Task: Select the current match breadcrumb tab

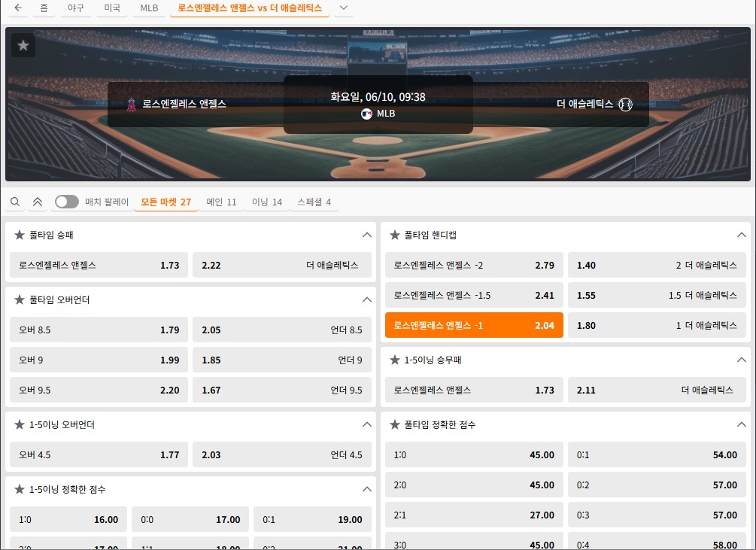Action: pos(250,8)
